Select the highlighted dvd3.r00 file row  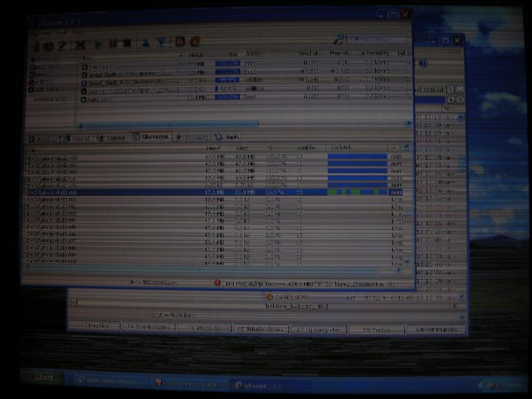click(215, 192)
